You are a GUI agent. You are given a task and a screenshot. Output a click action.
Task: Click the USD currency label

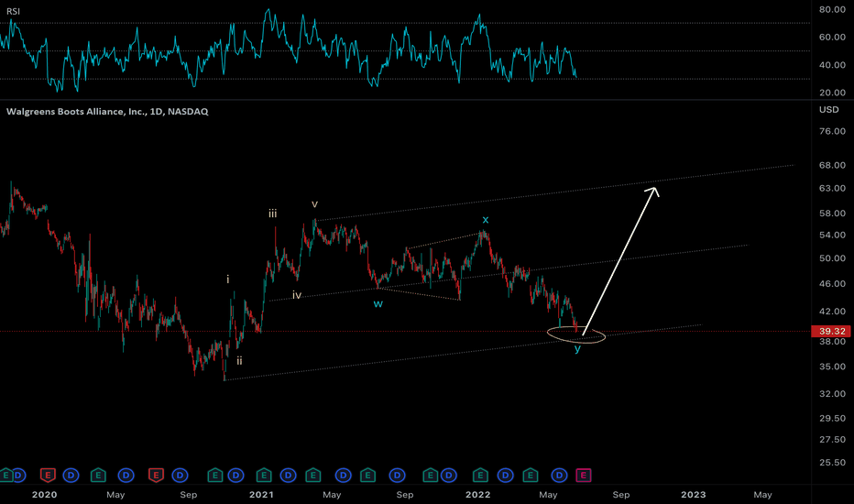coord(829,110)
